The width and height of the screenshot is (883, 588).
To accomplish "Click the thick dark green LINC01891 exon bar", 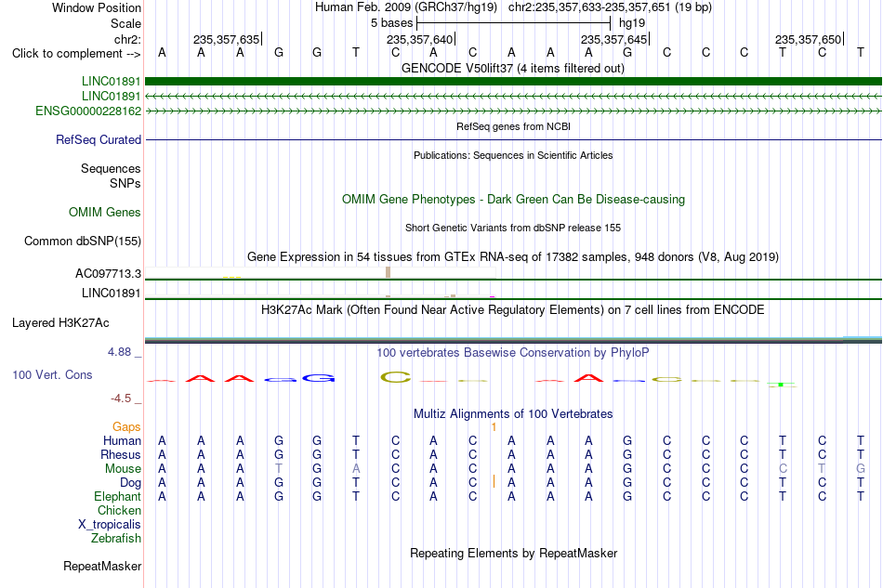I will [513, 82].
